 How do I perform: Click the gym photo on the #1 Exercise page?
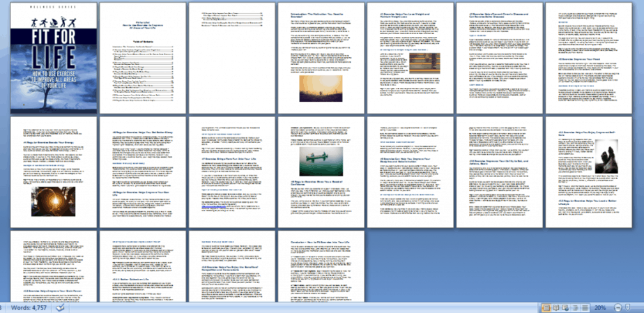[x=424, y=63]
